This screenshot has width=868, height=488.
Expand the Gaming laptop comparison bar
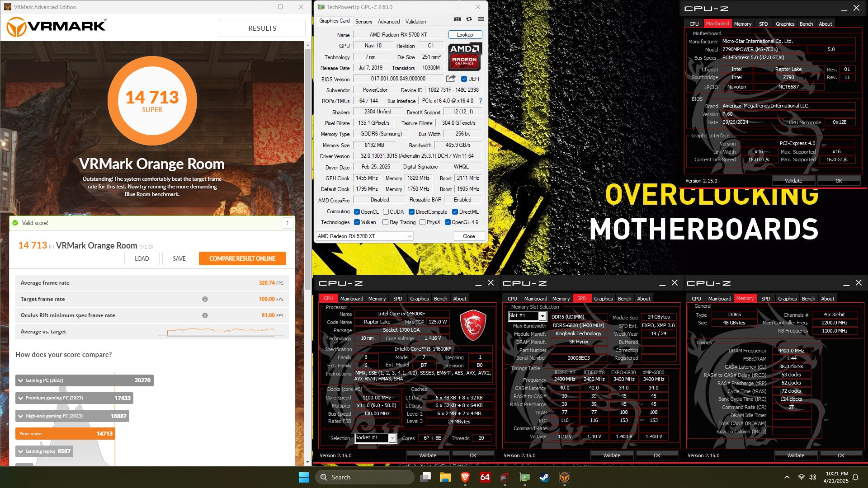point(44,451)
